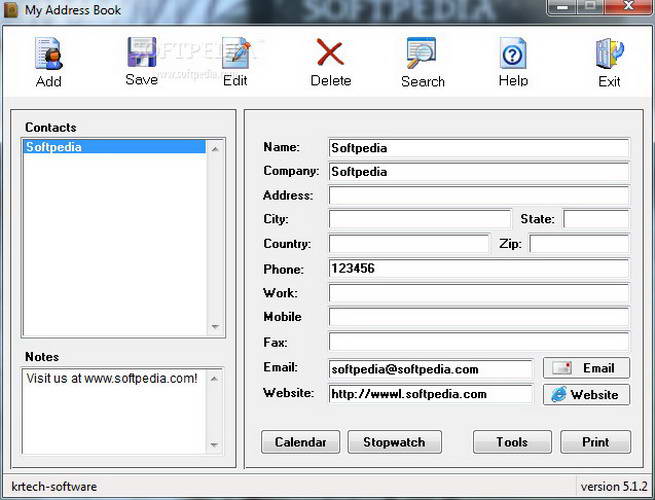Click the Add label in the toolbar
The height and width of the screenshot is (500, 655).
[48, 81]
